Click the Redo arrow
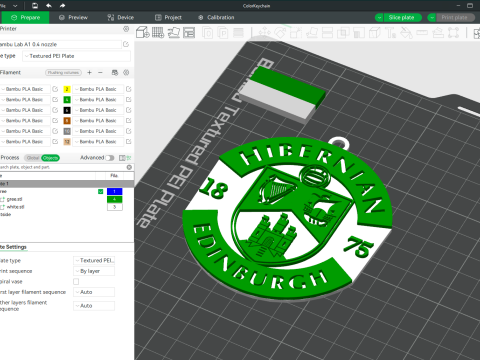Viewport: 480px width, 360px height. (62, 5)
